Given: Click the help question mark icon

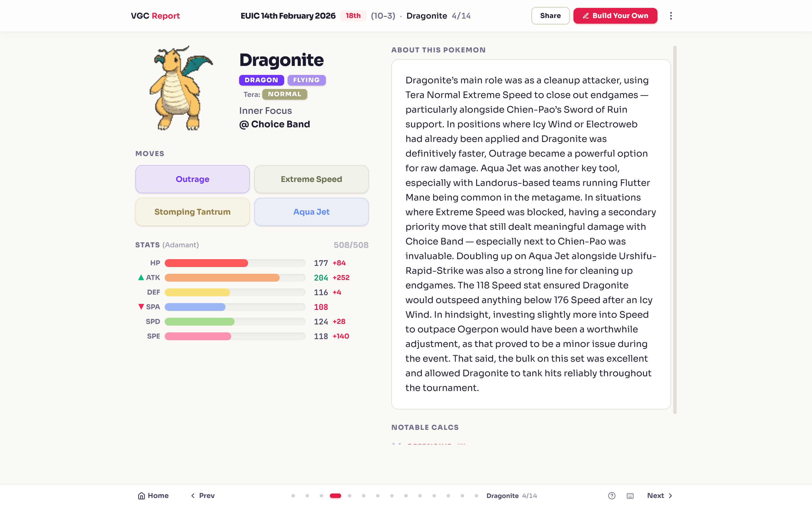Looking at the screenshot, I should tap(612, 496).
